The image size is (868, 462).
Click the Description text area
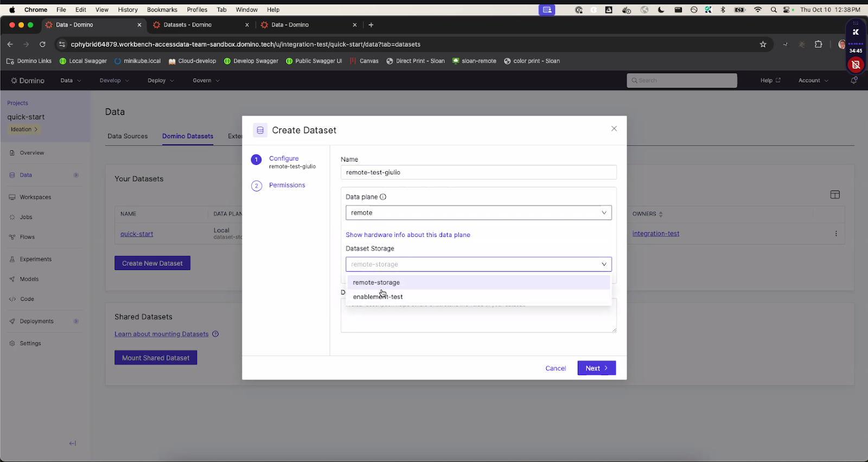click(x=478, y=316)
